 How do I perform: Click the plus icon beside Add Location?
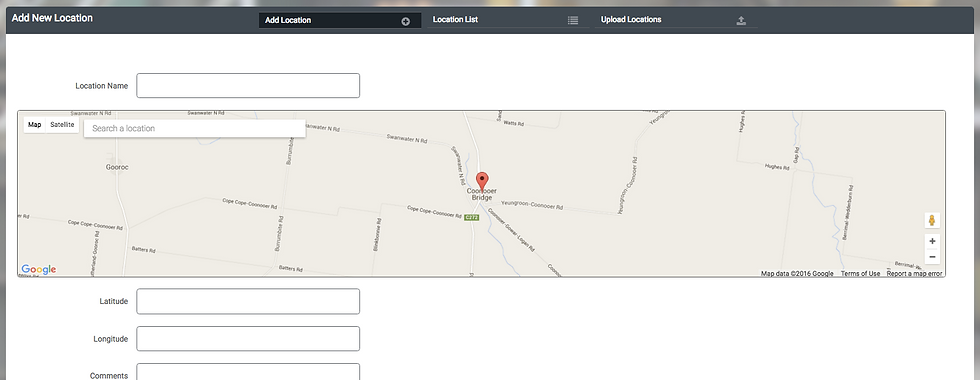tap(406, 21)
